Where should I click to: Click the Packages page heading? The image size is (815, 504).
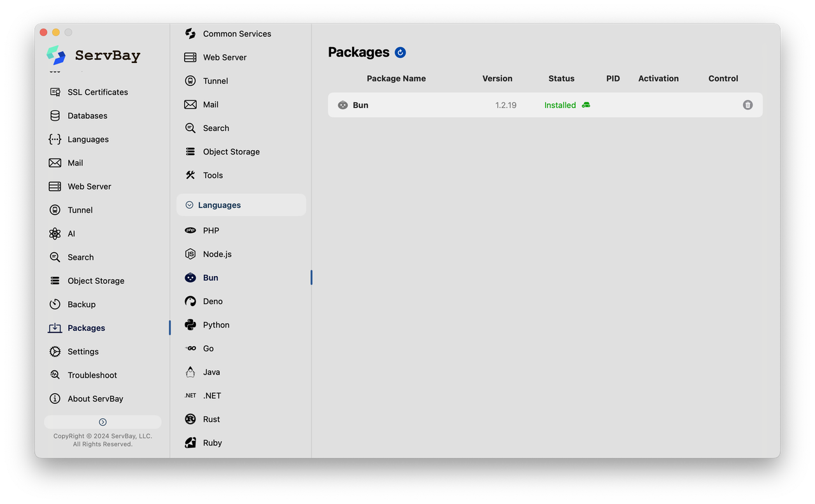point(358,52)
